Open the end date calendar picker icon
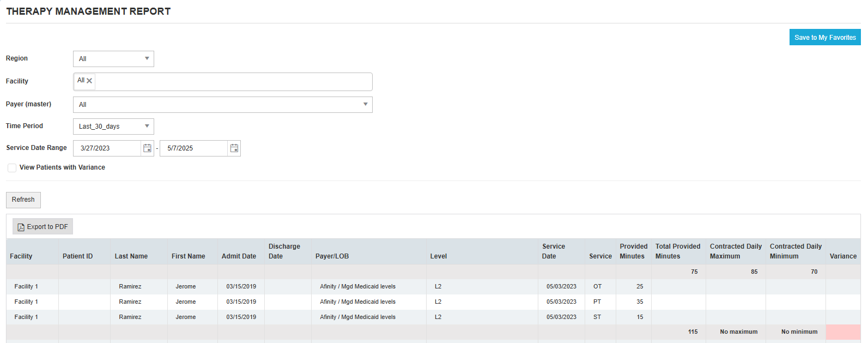 pos(234,148)
